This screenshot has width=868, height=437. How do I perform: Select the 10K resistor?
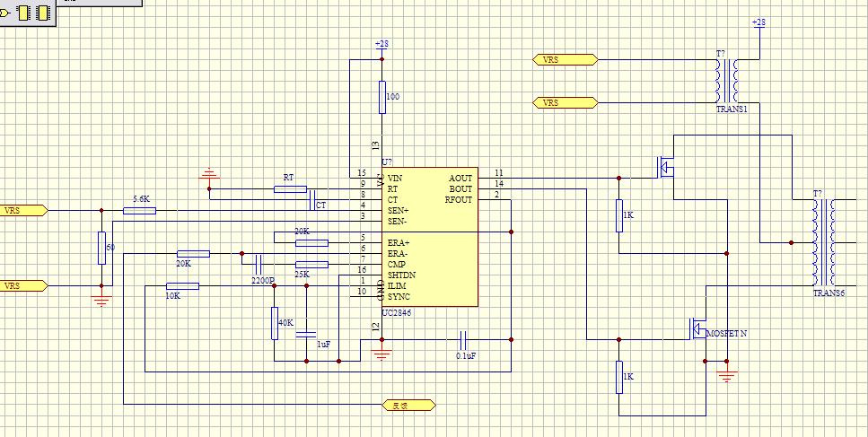coord(182,286)
